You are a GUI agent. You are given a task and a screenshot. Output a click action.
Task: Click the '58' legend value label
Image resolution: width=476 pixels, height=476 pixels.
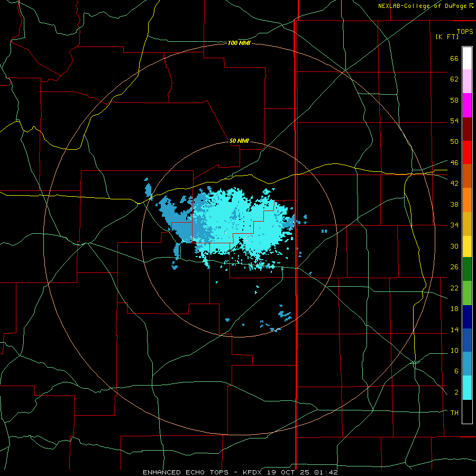click(454, 100)
